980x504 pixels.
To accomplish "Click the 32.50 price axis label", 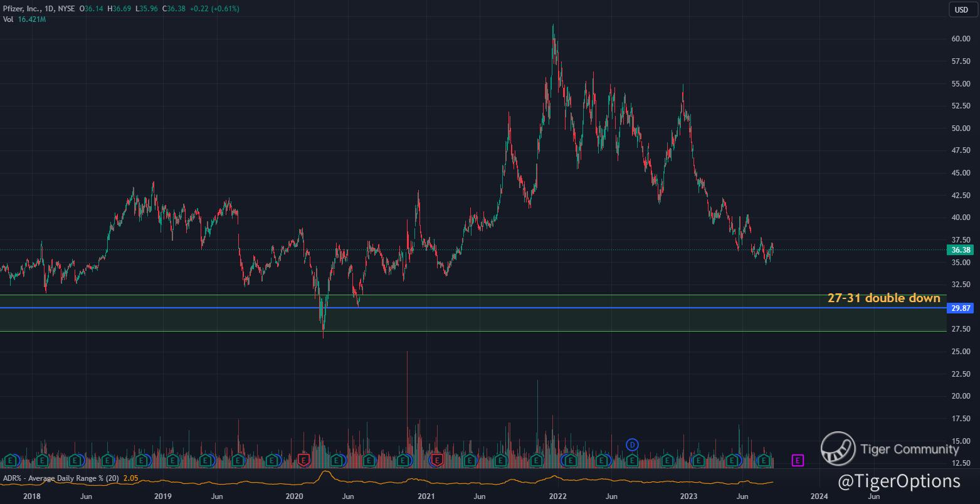I will [961, 285].
